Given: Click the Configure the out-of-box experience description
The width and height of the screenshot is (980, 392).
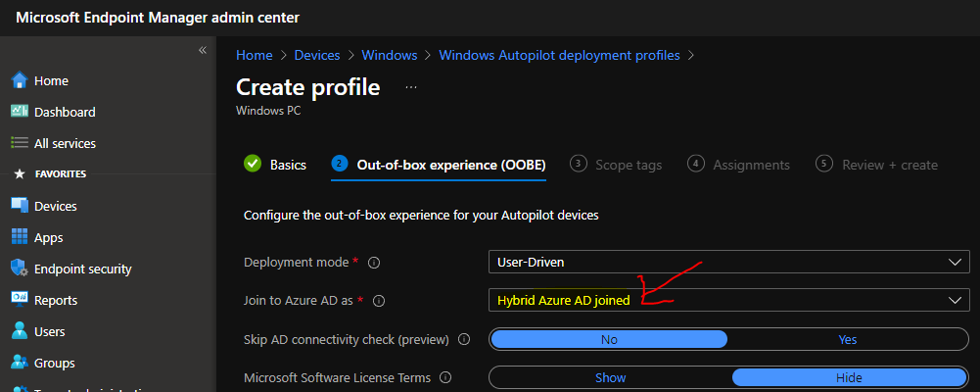Looking at the screenshot, I should coord(421,215).
